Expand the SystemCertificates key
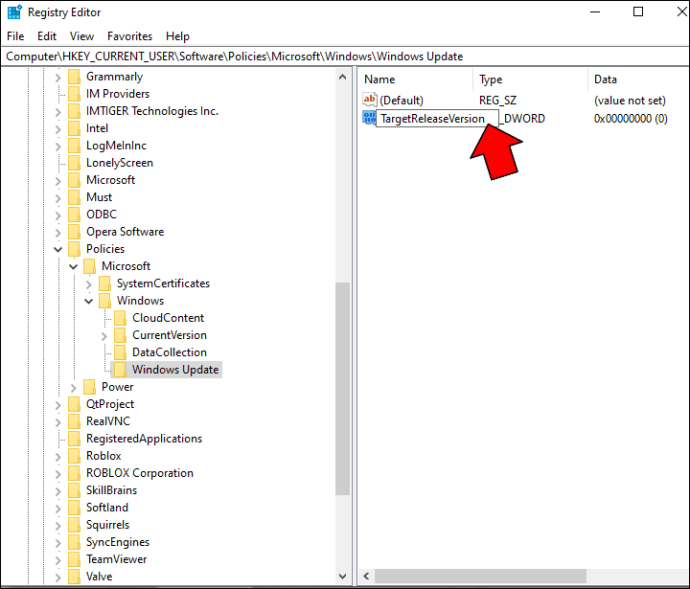The image size is (690, 589). pos(88,285)
